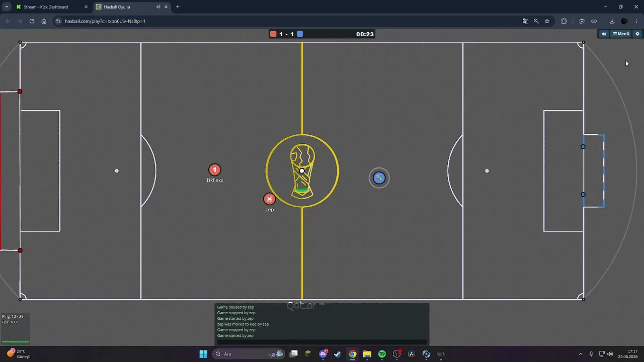Click the blue player disc
This screenshot has width=644, height=362.
[379, 178]
